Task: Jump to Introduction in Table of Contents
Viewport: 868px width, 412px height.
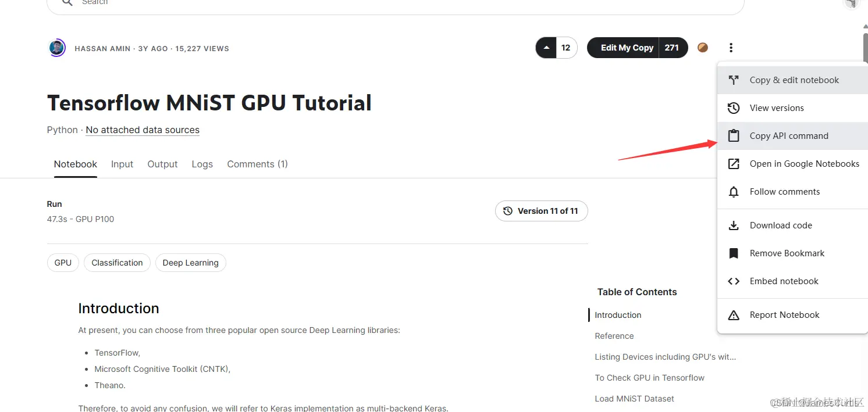Action: (x=618, y=315)
